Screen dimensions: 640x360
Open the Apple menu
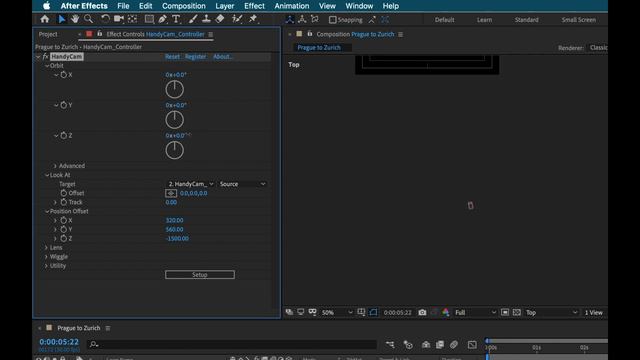47,6
